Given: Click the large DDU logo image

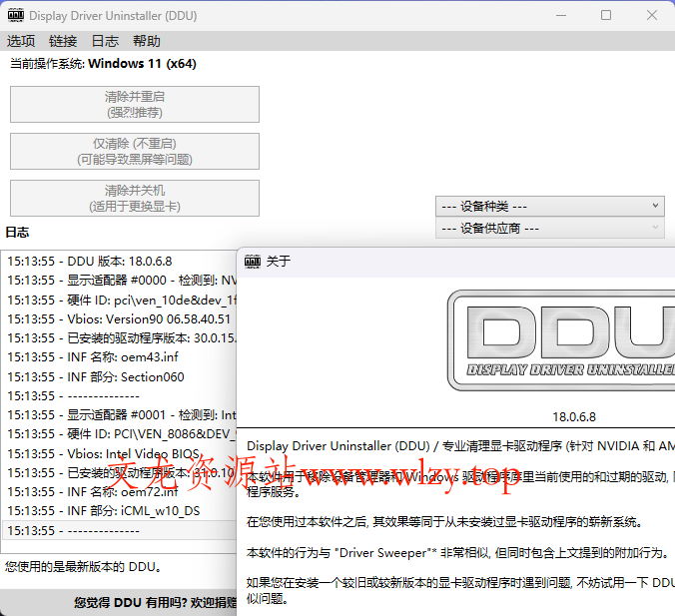Looking at the screenshot, I should (x=560, y=340).
